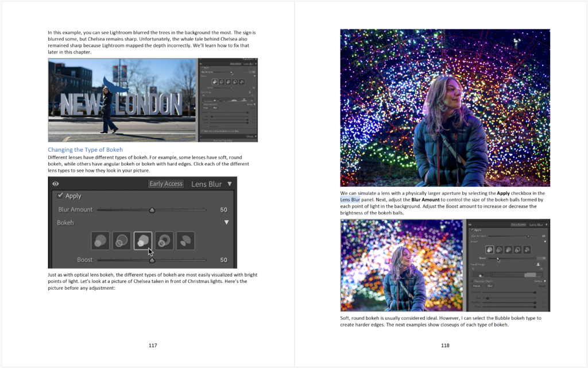Open the Refine dropdown
This screenshot has width=588, height=368.
coord(539,281)
